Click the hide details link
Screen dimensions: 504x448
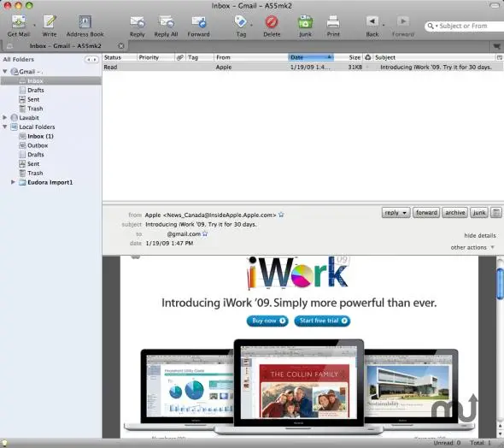pos(480,235)
